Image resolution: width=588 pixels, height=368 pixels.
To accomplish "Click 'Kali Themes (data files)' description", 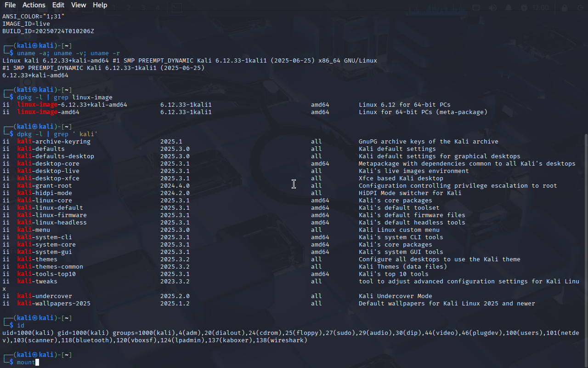I will [403, 267].
